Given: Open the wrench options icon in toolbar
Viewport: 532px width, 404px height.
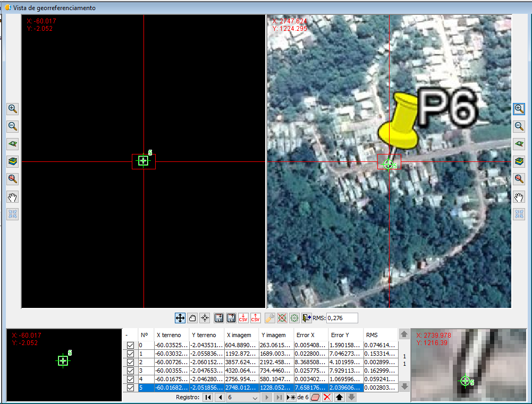Looking at the screenshot, I should [269, 318].
